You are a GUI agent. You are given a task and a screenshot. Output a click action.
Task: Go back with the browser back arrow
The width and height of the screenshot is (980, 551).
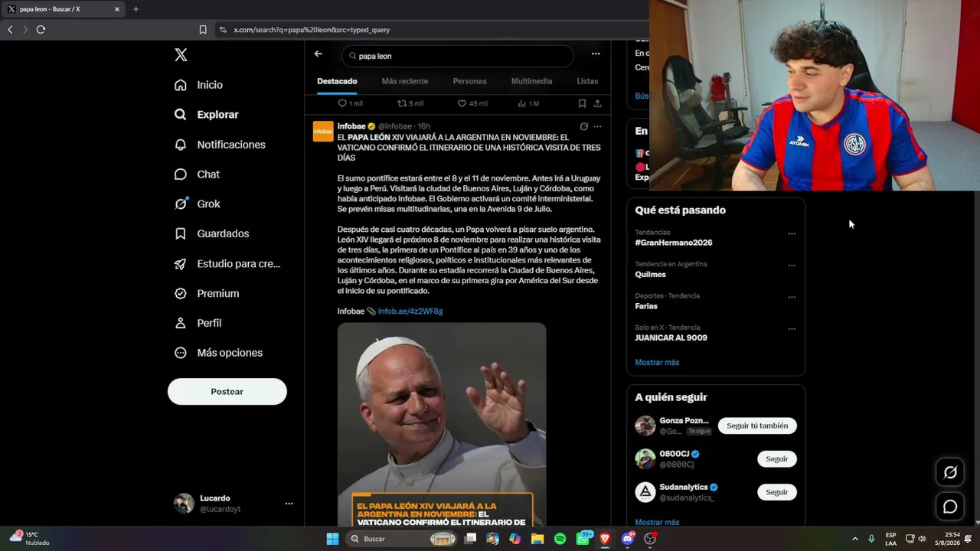coord(10,30)
